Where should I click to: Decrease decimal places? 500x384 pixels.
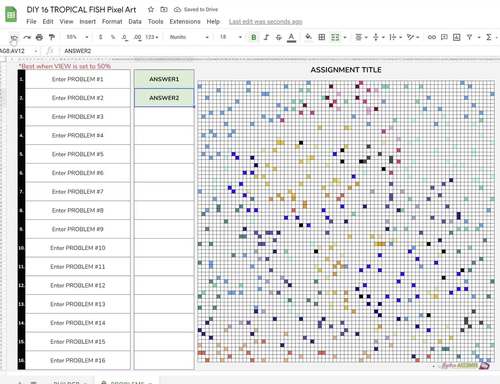pyautogui.click(x=125, y=37)
